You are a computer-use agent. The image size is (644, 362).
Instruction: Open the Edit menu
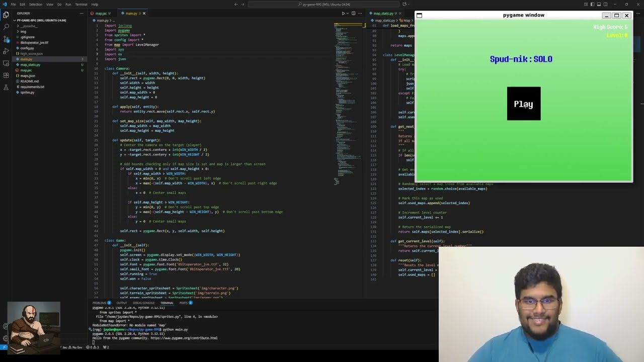click(22, 4)
